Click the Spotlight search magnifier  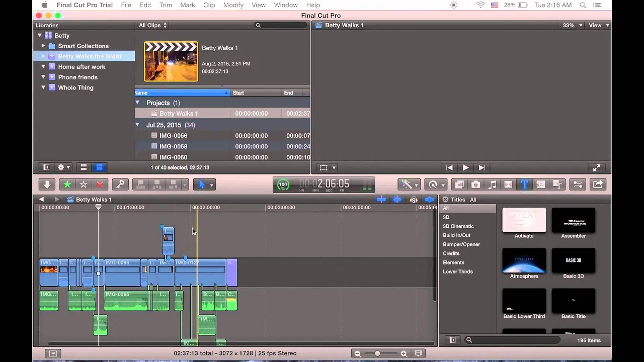(583, 5)
